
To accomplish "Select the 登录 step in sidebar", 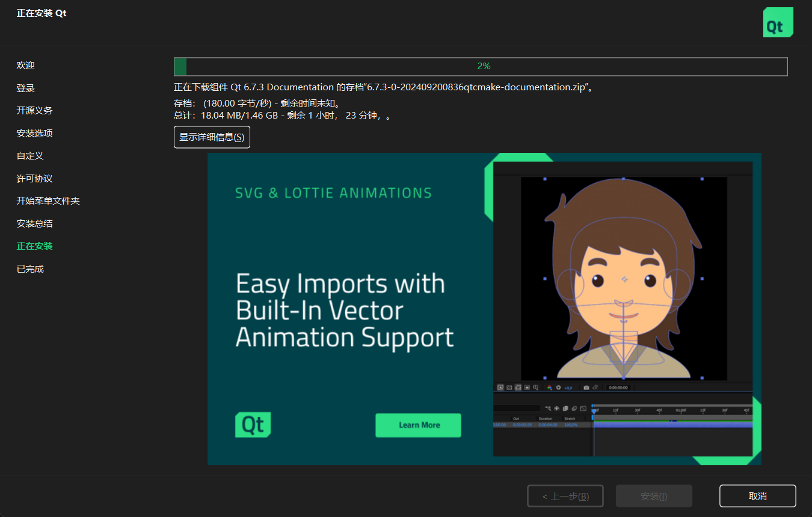I will pos(26,88).
